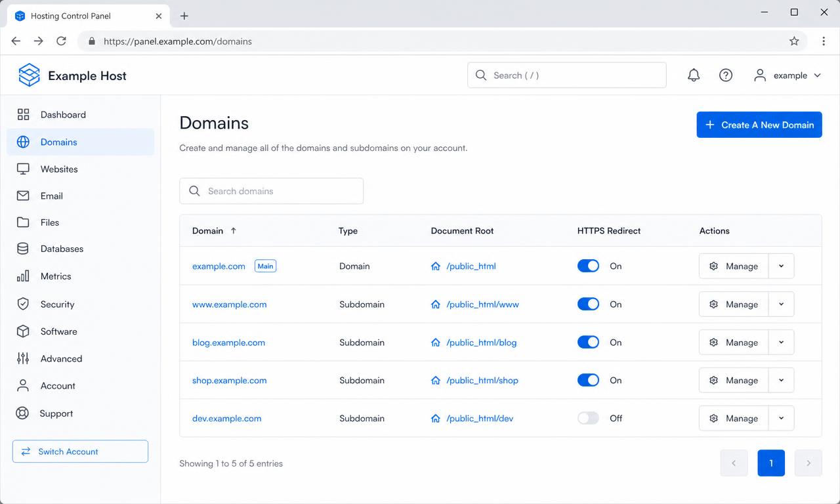This screenshot has height=504, width=840.
Task: Disable HTTPS Redirect for blog.example.com
Action: [x=588, y=343]
